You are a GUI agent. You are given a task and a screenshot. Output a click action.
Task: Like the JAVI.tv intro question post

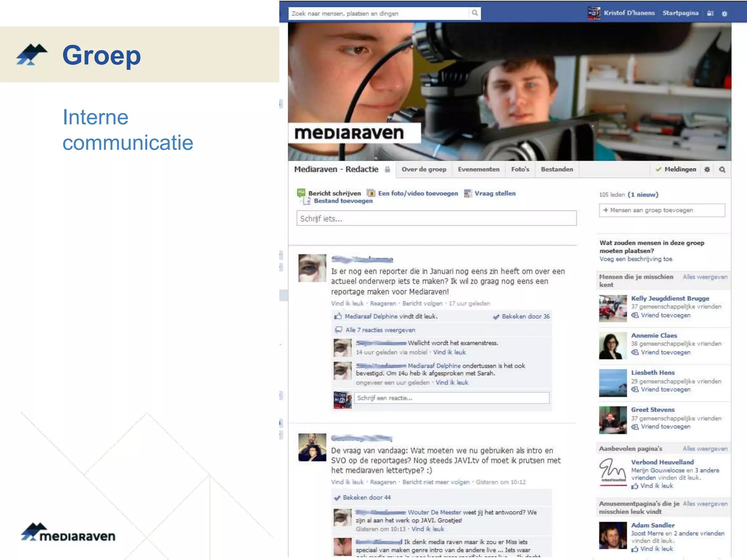pyautogui.click(x=347, y=482)
